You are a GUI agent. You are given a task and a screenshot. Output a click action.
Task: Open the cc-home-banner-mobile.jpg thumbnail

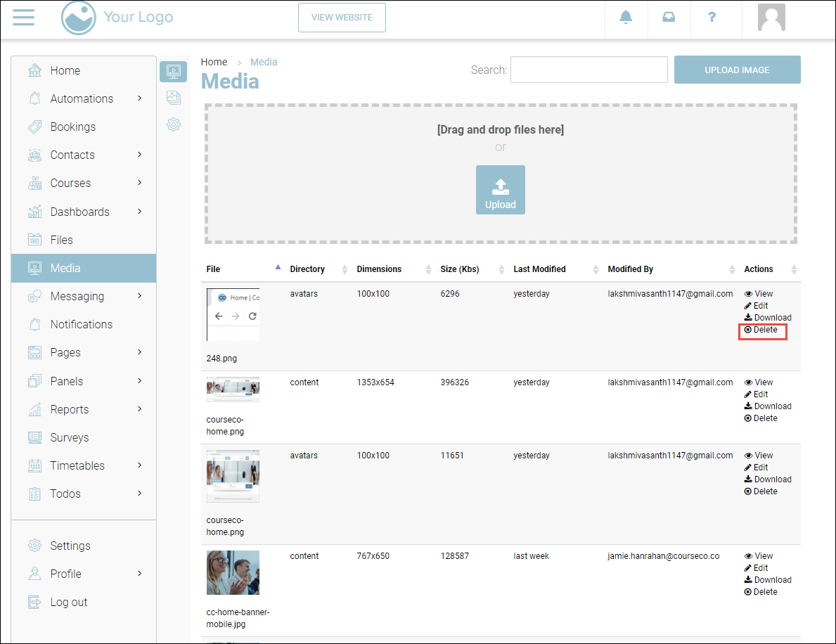coord(233,572)
